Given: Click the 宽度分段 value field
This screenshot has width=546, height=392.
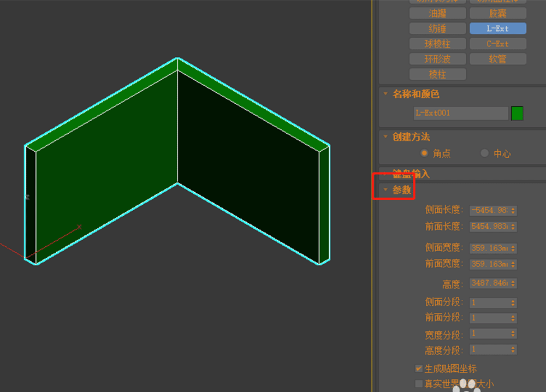Looking at the screenshot, I should click(x=489, y=334).
